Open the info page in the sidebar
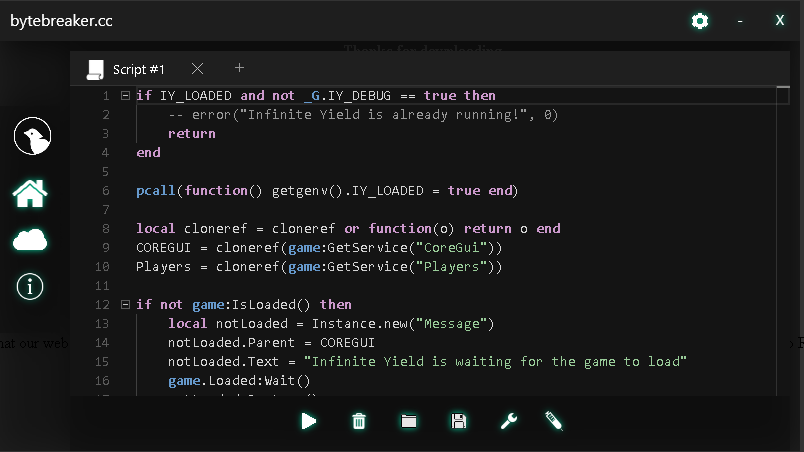 point(30,286)
